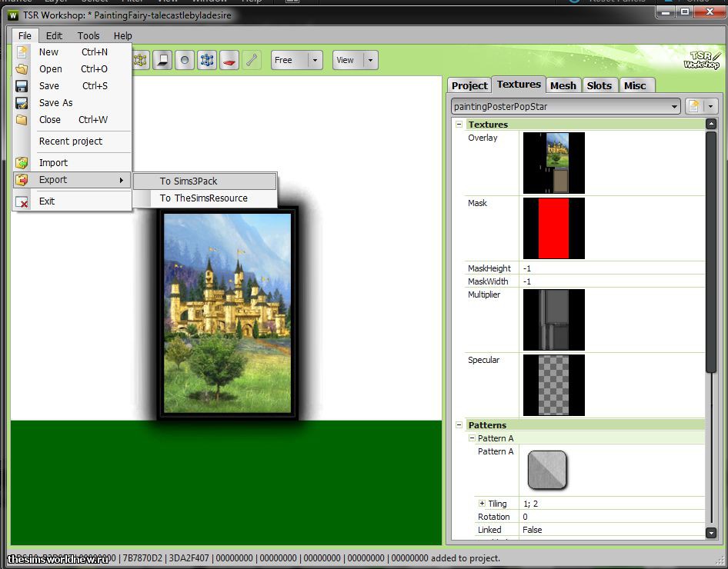Image resolution: width=728 pixels, height=569 pixels.
Task: Choose Save in the File menu
Action: [x=48, y=86]
